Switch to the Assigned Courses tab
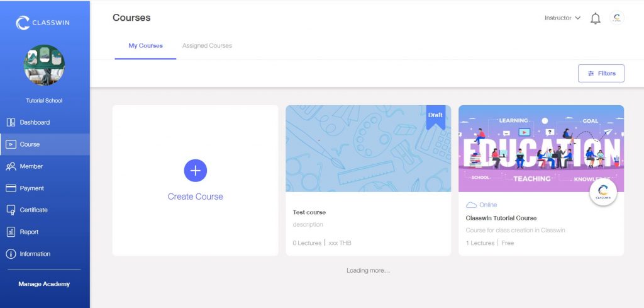Image resolution: width=644 pixels, height=308 pixels. point(207,46)
